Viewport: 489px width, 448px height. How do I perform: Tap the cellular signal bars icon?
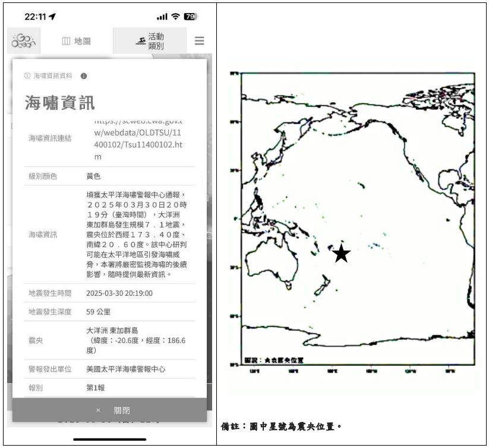click(x=162, y=17)
